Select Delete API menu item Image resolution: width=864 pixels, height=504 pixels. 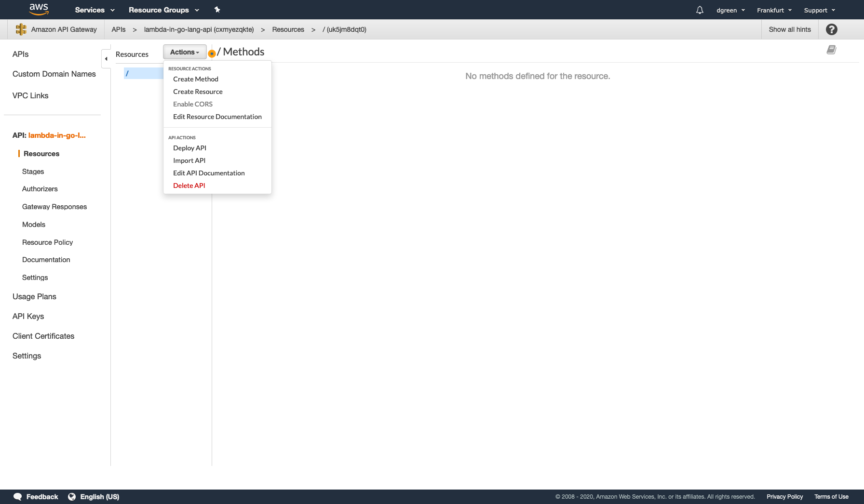(x=189, y=186)
